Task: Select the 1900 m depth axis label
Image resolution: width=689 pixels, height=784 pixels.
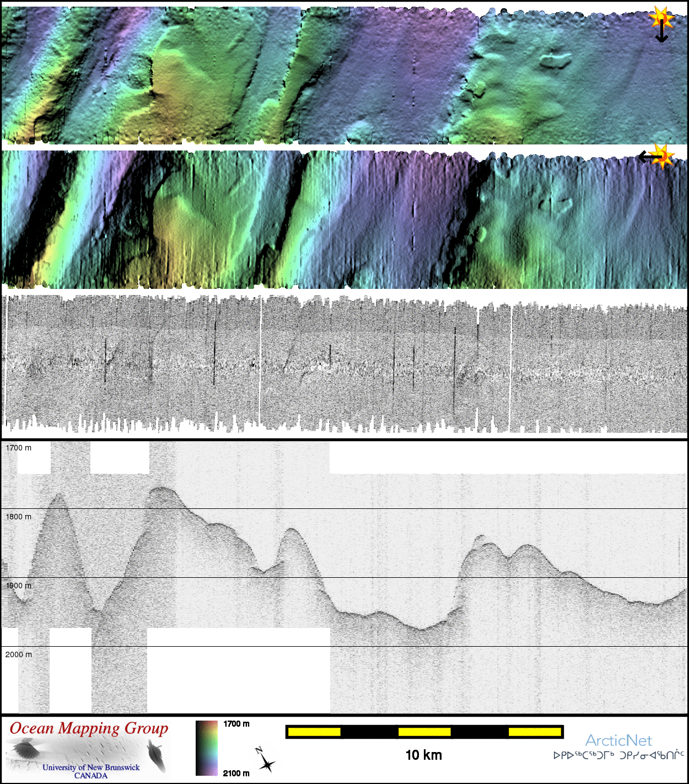Action: tap(19, 586)
